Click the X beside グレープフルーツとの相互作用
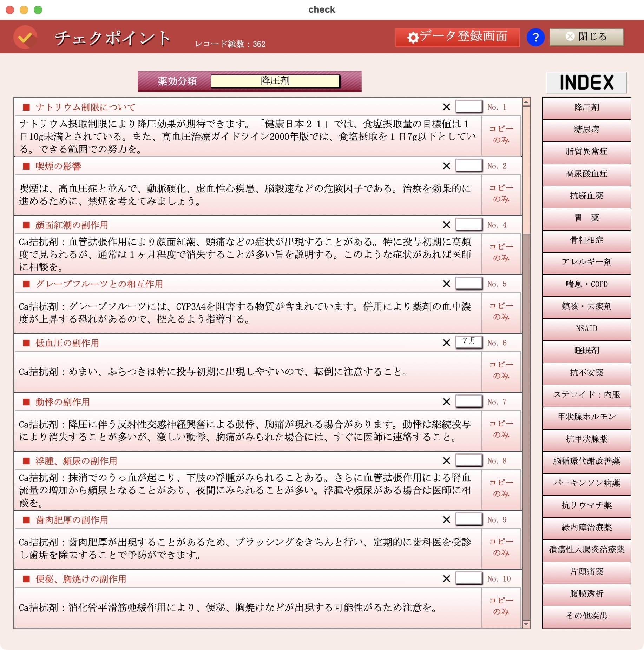 446,284
